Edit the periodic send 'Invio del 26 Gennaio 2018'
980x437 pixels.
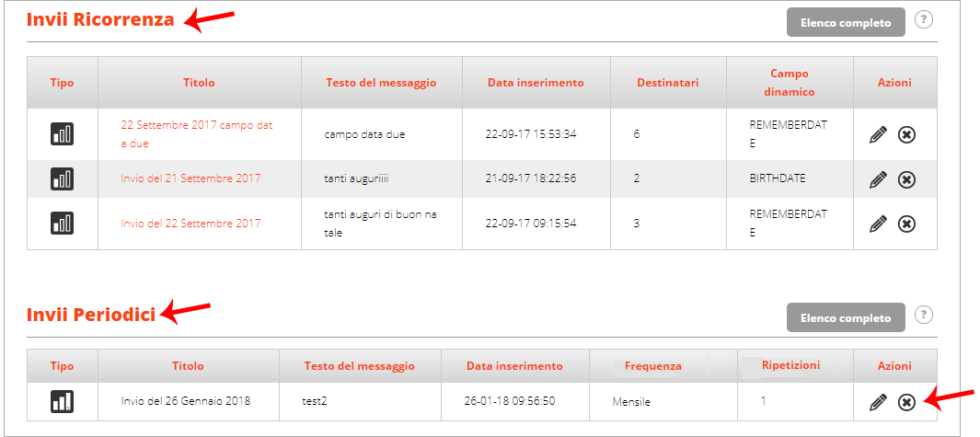coord(878,402)
